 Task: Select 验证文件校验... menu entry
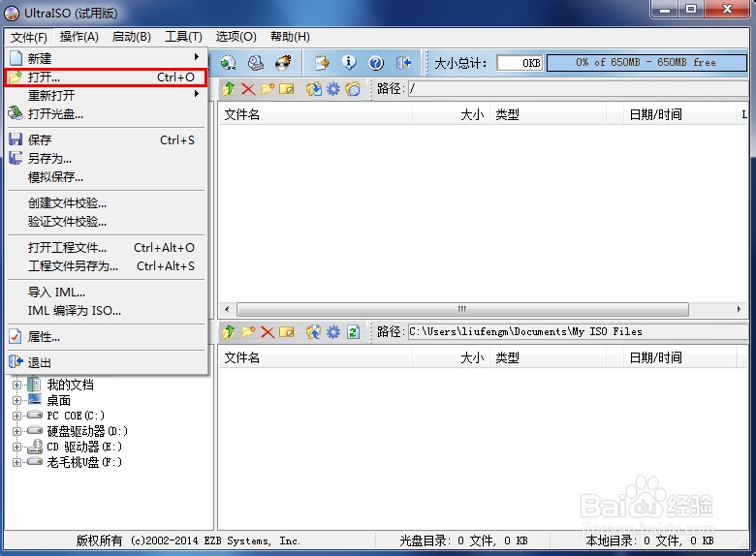[x=107, y=222]
